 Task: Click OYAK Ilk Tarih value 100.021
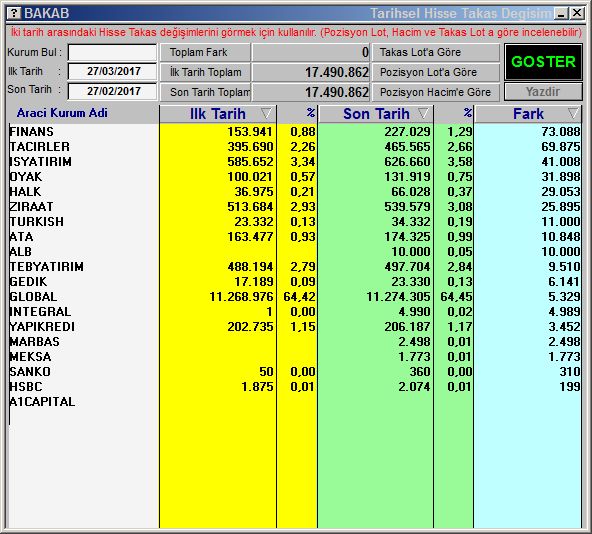pos(250,177)
